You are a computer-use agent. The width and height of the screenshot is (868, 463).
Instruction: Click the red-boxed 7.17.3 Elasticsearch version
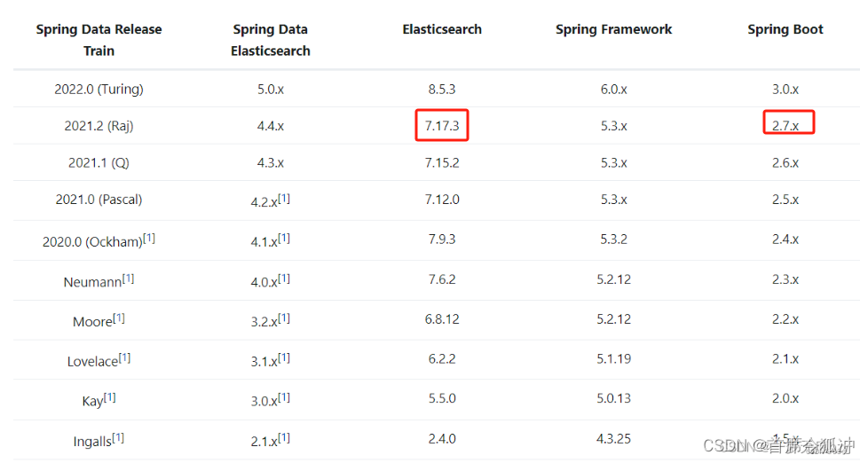click(442, 126)
